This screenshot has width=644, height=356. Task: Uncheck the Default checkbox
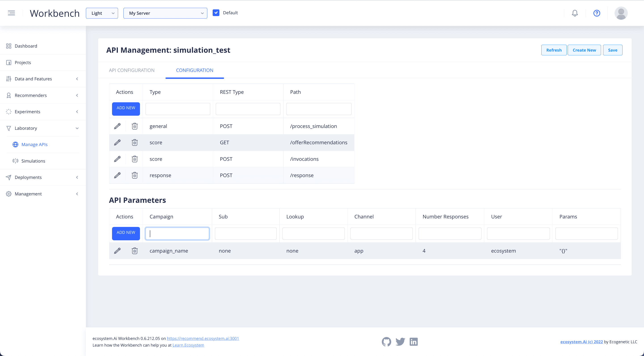(x=216, y=13)
